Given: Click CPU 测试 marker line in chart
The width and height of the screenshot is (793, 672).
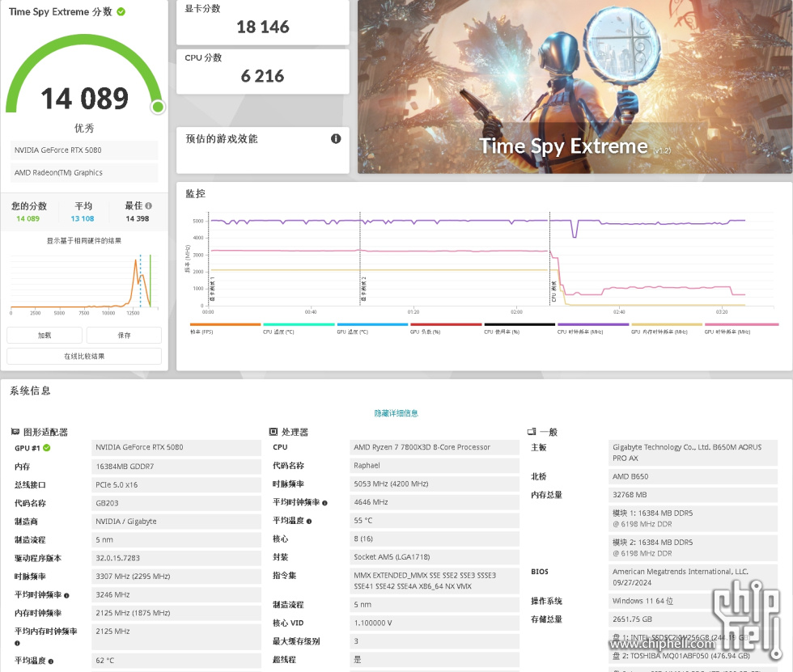Looking at the screenshot, I should pyautogui.click(x=549, y=258).
